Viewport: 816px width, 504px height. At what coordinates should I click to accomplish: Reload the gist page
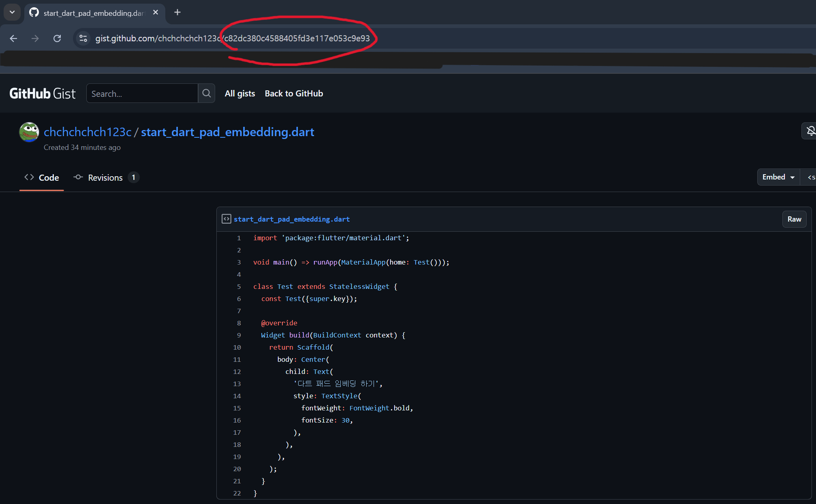(57, 38)
